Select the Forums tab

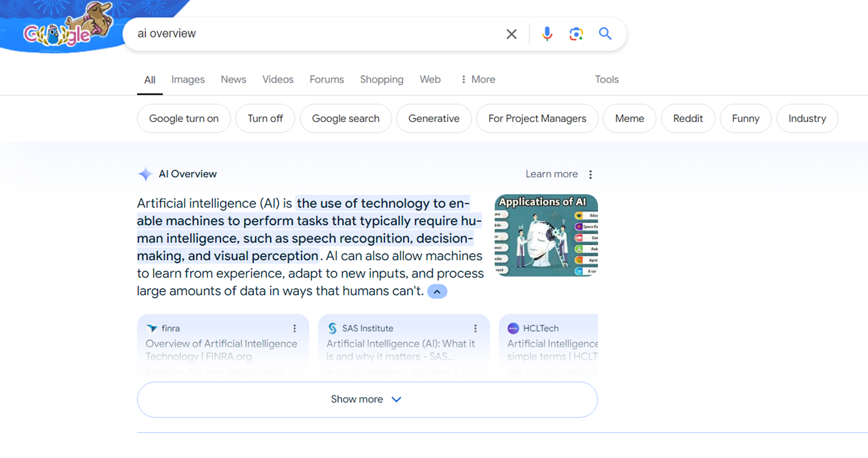pos(327,79)
